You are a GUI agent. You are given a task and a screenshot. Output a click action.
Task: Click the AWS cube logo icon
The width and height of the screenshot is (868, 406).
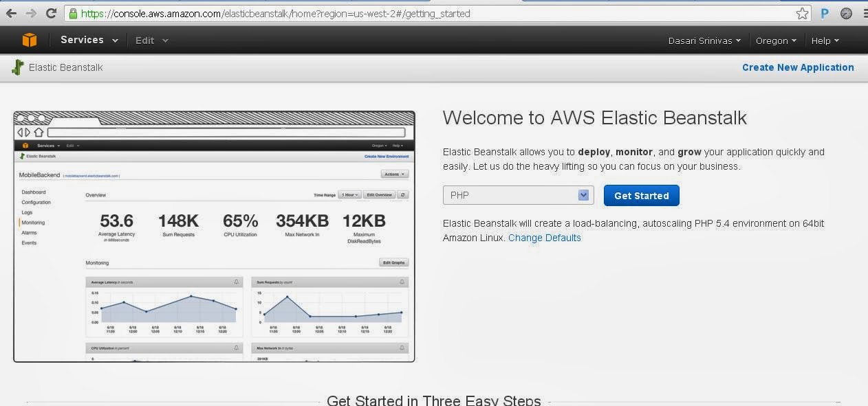coord(29,39)
